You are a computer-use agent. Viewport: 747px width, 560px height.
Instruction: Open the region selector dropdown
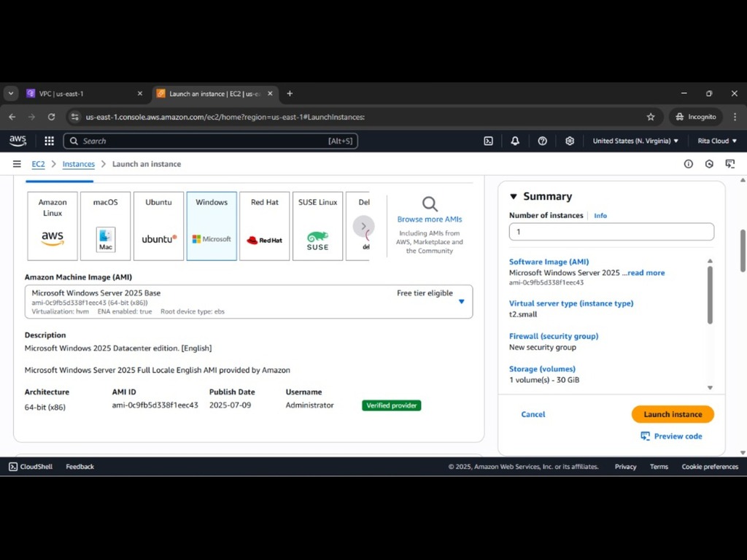point(635,141)
